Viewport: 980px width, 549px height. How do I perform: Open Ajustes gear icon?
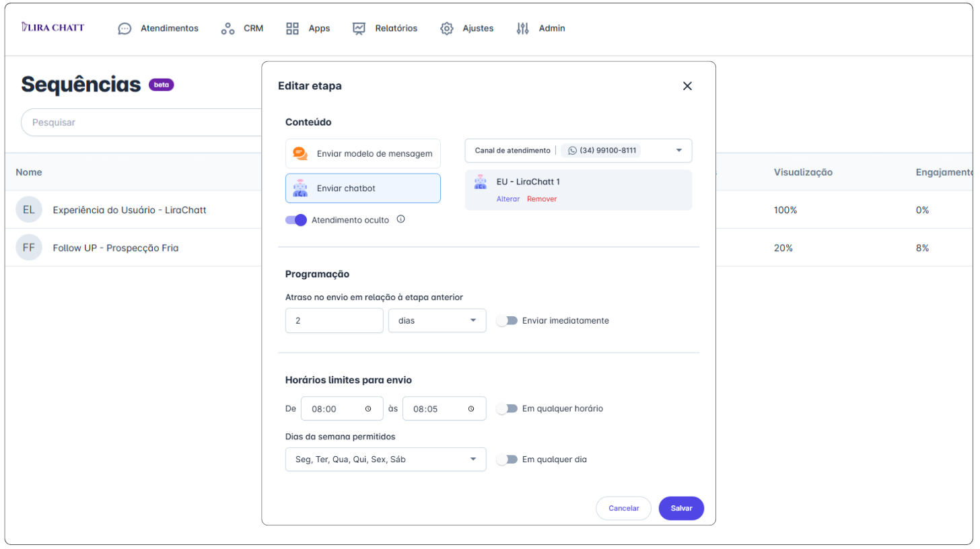(446, 28)
